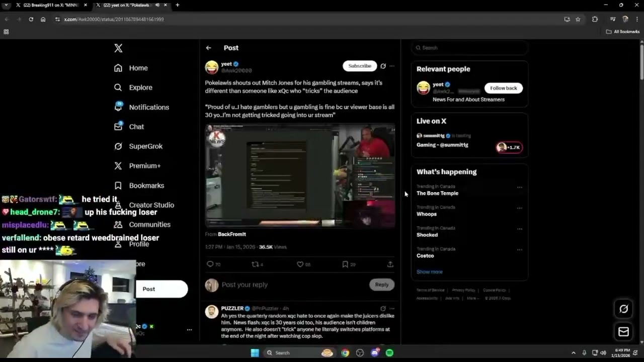Follow back yeet in Relevant people
The width and height of the screenshot is (644, 362).
pyautogui.click(x=504, y=88)
